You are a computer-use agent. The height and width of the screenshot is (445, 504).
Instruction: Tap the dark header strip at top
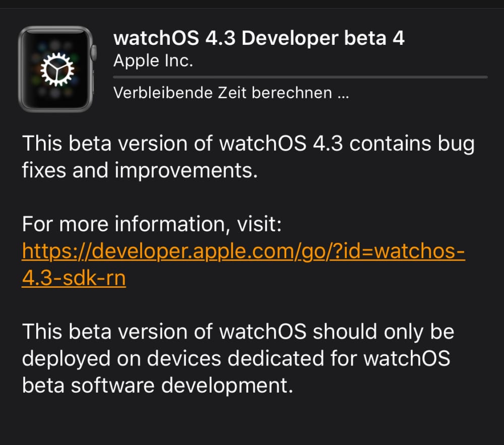[x=252, y=4]
